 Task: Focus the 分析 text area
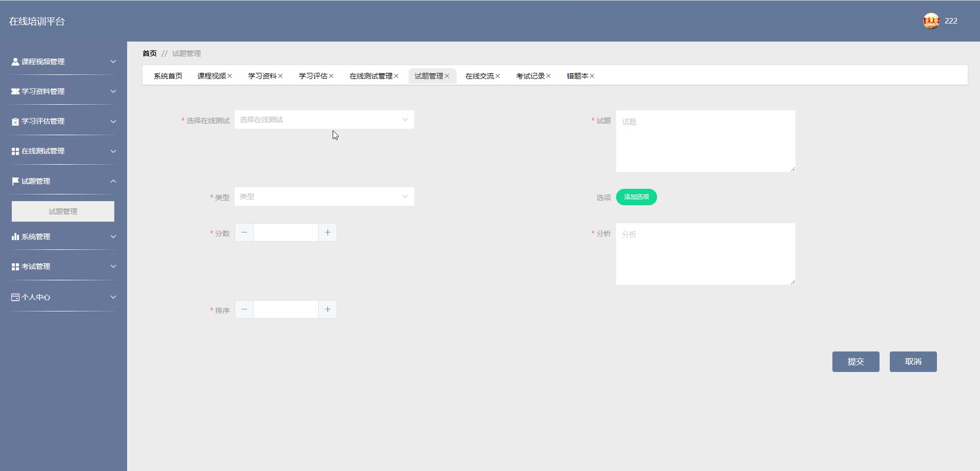click(706, 254)
